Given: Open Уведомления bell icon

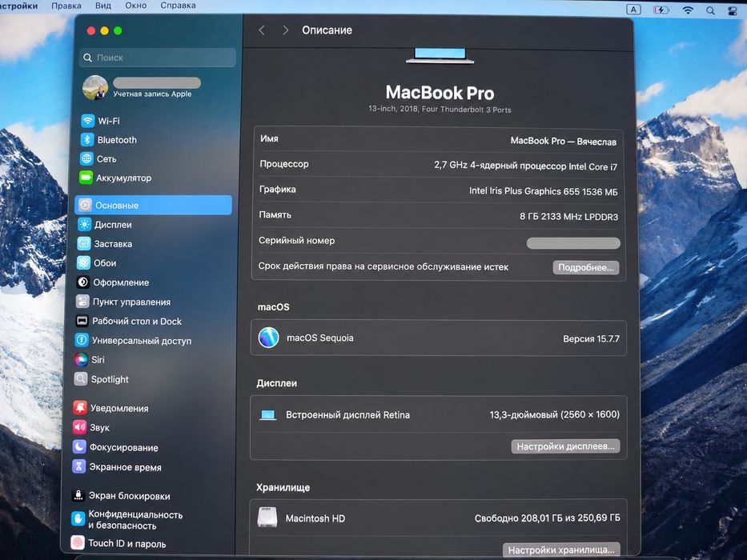Looking at the screenshot, I should tap(80, 408).
